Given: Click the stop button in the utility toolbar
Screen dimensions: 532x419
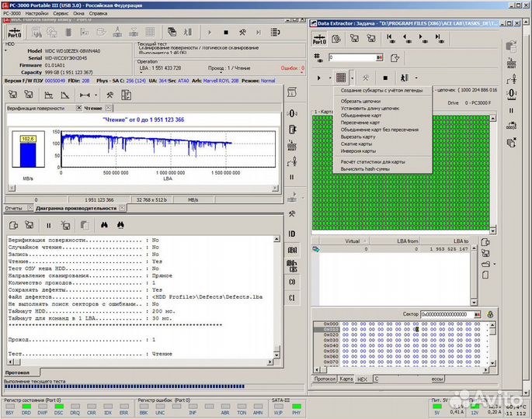Looking at the screenshot, I should (x=226, y=33).
